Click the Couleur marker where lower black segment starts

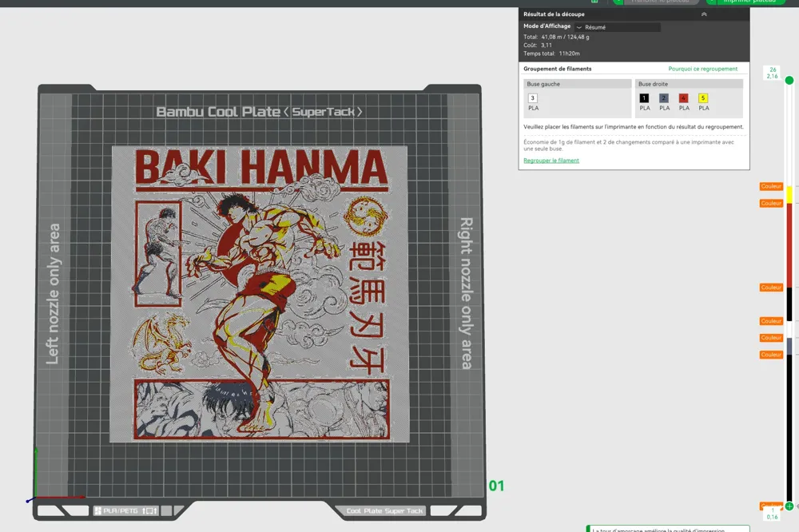(771, 355)
